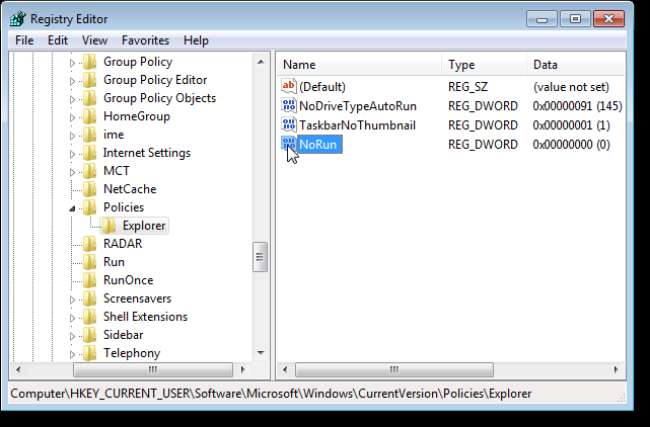The height and width of the screenshot is (427, 650).
Task: Select the Internet Settings folder icon
Action: tap(89, 153)
